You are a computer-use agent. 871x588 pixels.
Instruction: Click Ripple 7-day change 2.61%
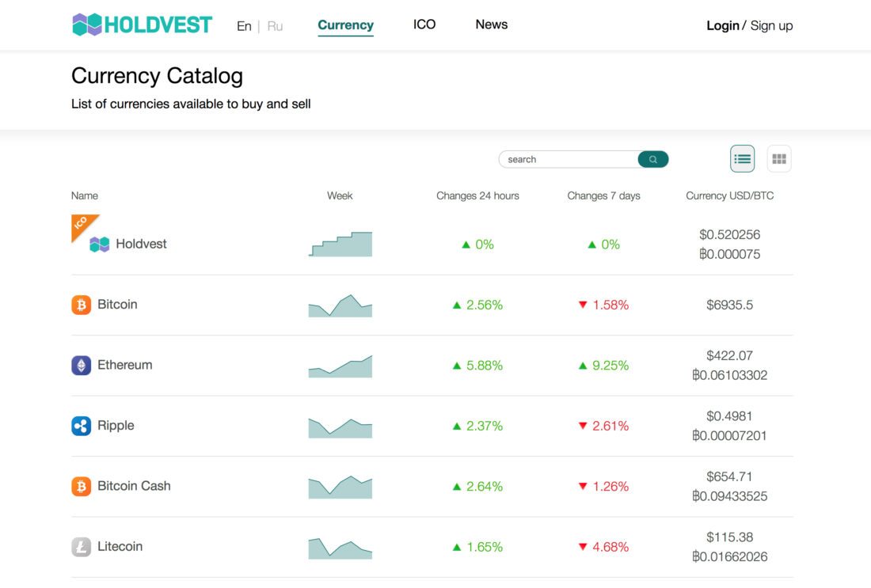604,426
